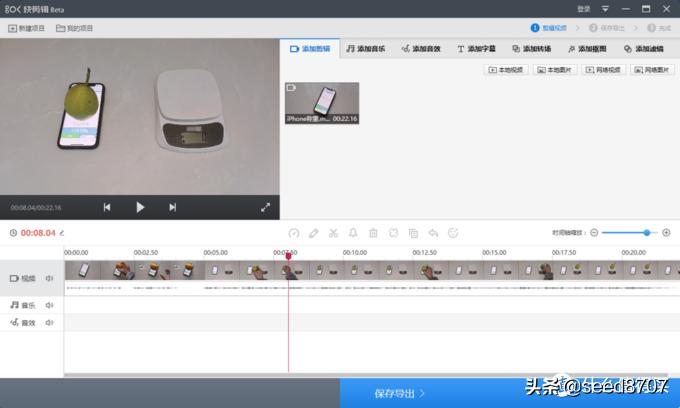Zoom out timeline with minus icon
This screenshot has height=408, width=680.
click(594, 233)
